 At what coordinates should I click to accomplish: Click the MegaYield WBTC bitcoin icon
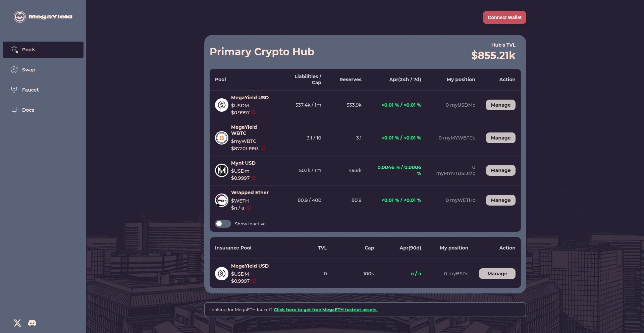click(221, 138)
